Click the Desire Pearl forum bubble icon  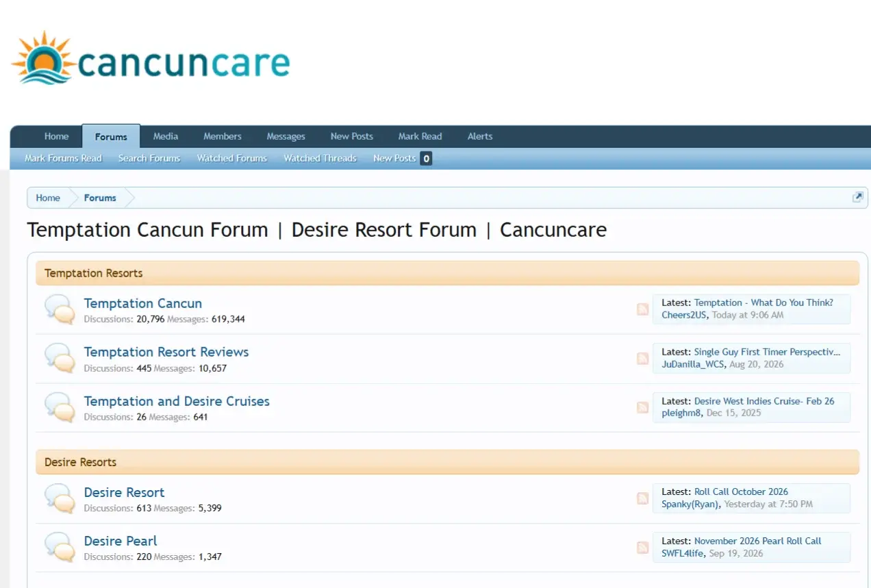(60, 548)
